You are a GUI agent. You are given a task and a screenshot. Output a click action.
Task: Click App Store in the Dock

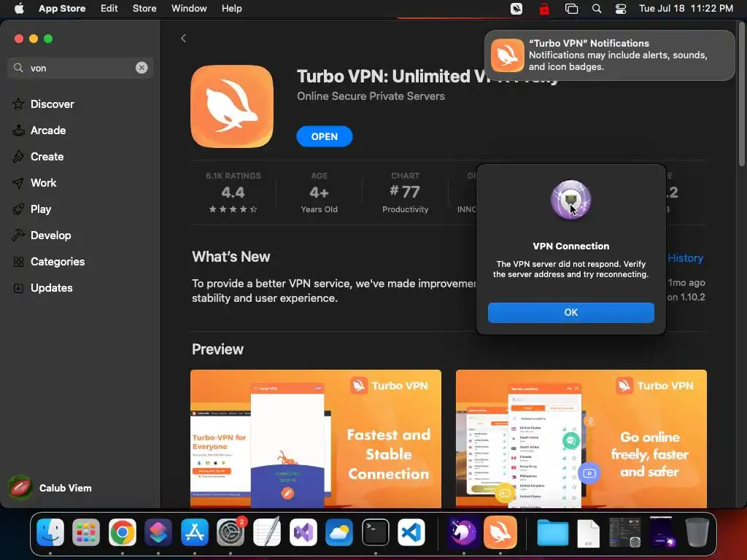click(x=194, y=532)
